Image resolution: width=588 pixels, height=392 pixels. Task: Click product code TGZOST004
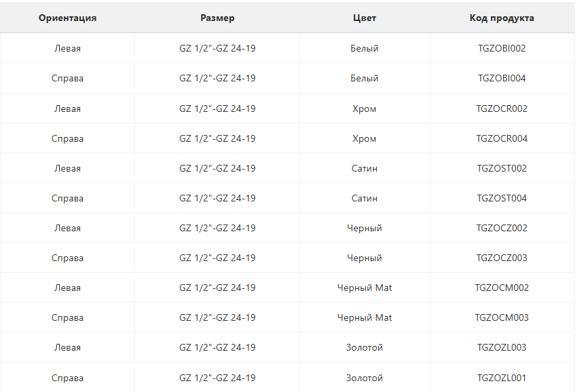point(502,198)
